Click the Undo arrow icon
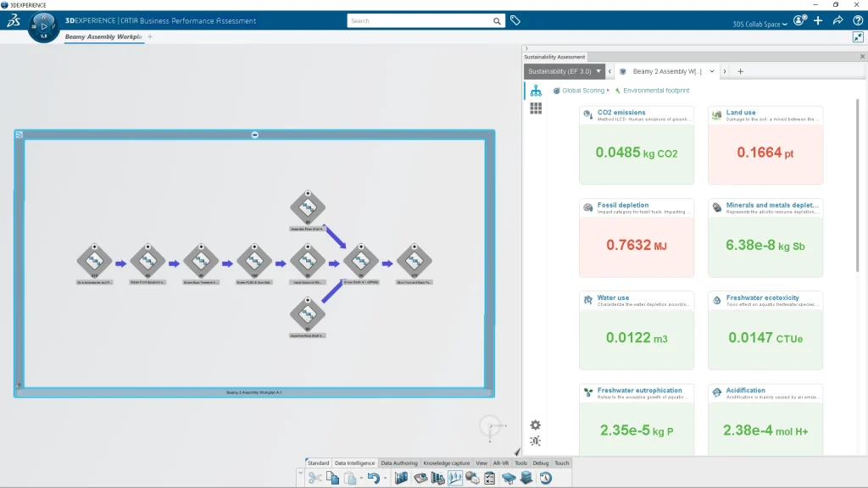Screen dimensions: 868x488 372,478
